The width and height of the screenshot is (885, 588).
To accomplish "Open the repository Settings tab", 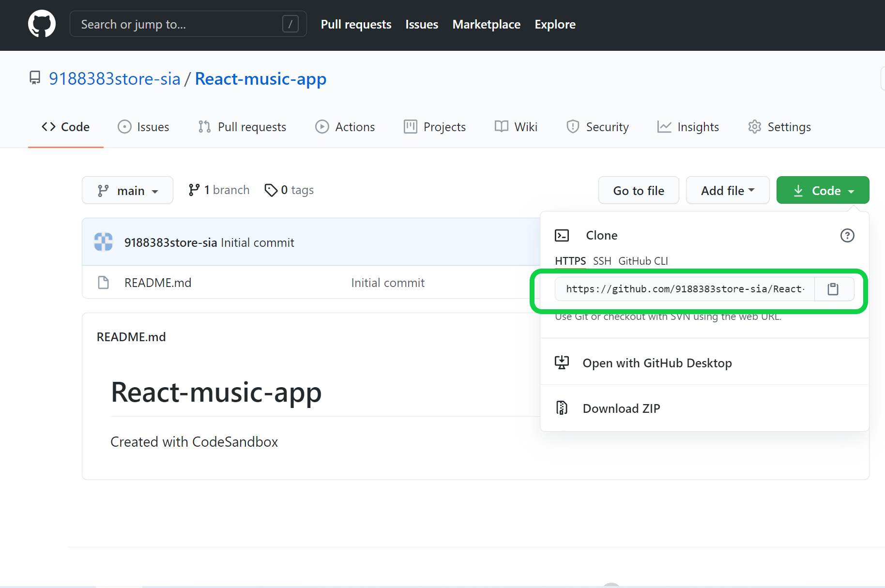I will pyautogui.click(x=779, y=127).
